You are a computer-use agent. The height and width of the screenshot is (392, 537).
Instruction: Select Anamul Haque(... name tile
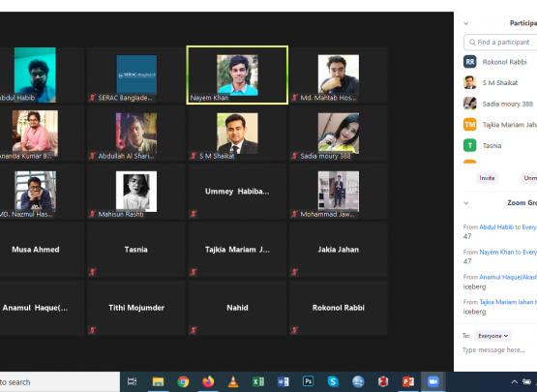point(42,308)
